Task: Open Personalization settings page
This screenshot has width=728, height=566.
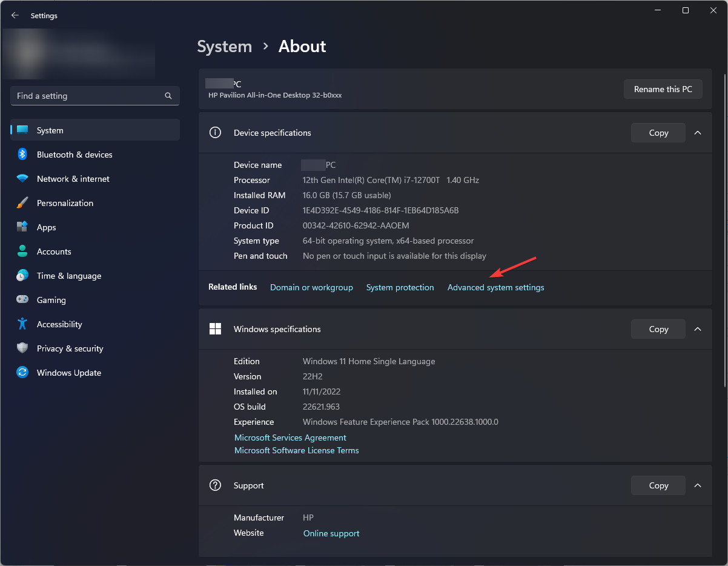Action: 95,203
